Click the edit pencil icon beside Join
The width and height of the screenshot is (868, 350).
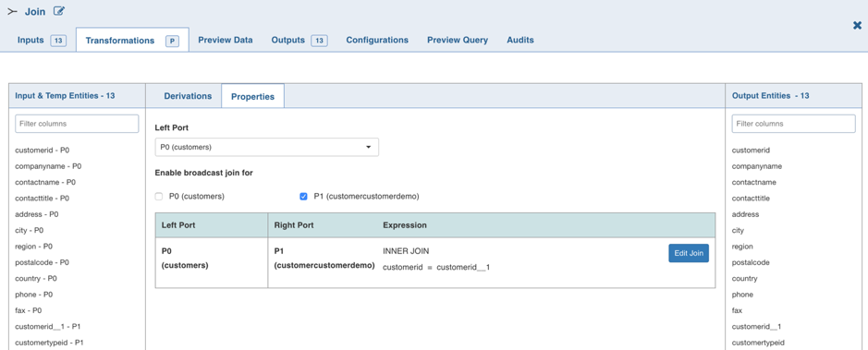pos(59,10)
